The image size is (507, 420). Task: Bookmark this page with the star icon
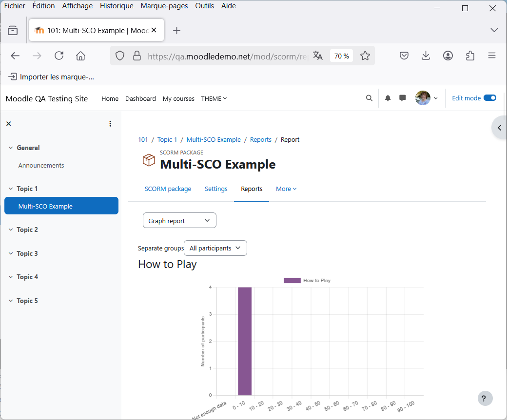(x=365, y=56)
